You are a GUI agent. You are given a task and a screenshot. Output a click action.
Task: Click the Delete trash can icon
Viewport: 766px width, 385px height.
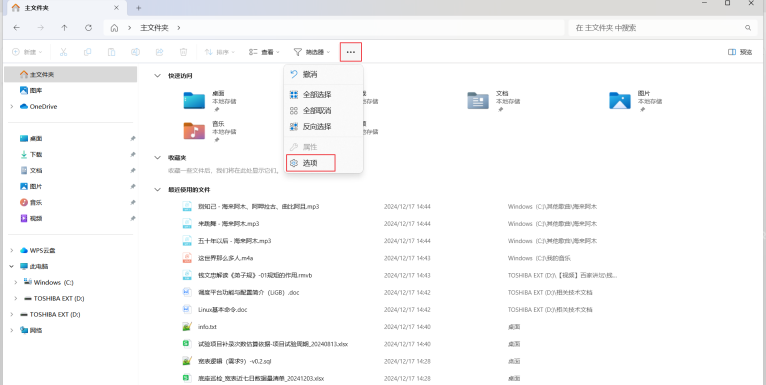pyautogui.click(x=183, y=52)
